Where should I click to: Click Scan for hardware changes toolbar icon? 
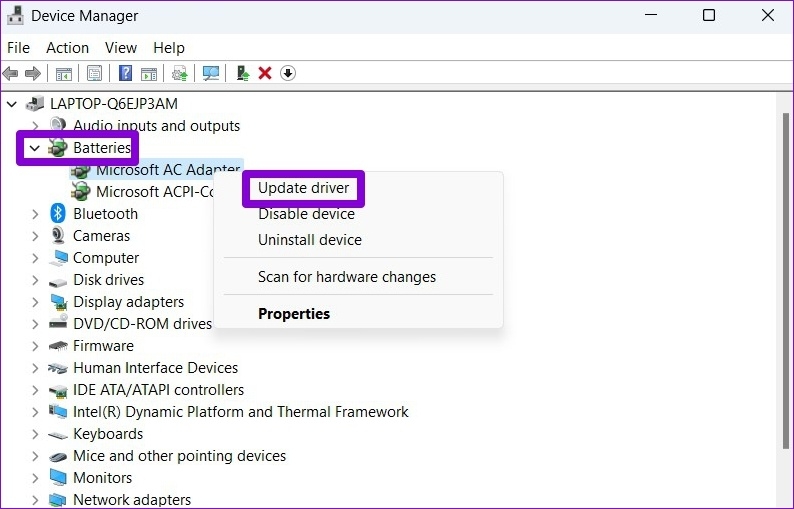[211, 73]
